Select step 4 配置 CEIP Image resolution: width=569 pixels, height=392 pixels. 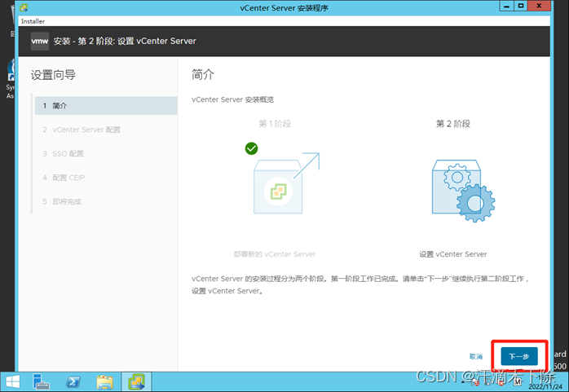point(64,178)
